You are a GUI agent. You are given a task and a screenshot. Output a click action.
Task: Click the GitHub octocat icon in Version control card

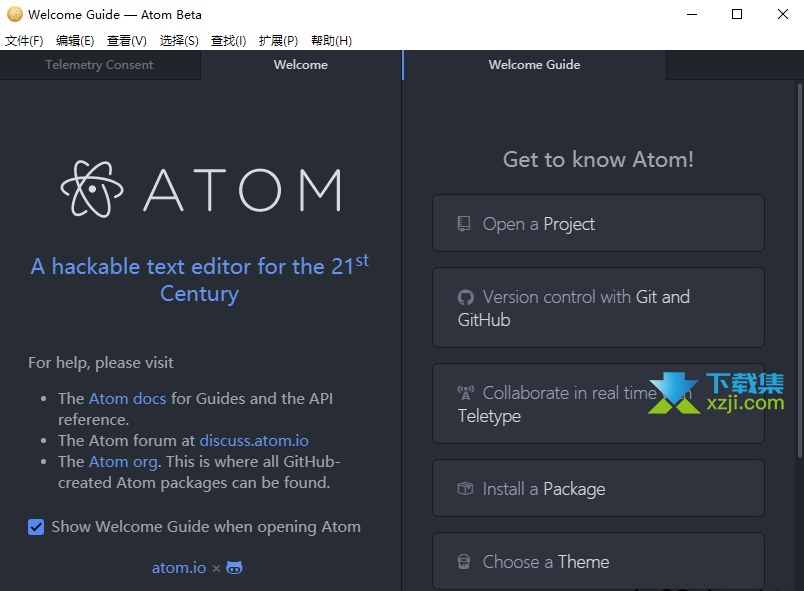(x=465, y=297)
